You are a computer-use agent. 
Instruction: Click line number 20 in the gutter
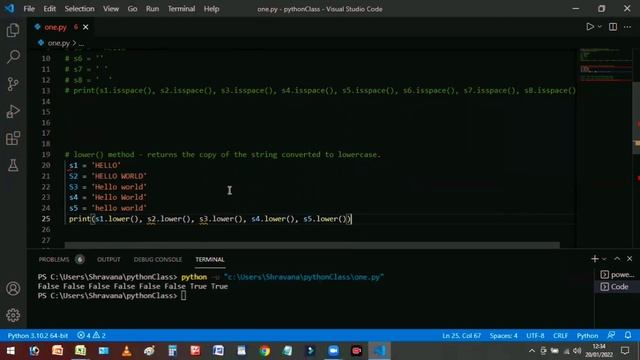(46, 165)
